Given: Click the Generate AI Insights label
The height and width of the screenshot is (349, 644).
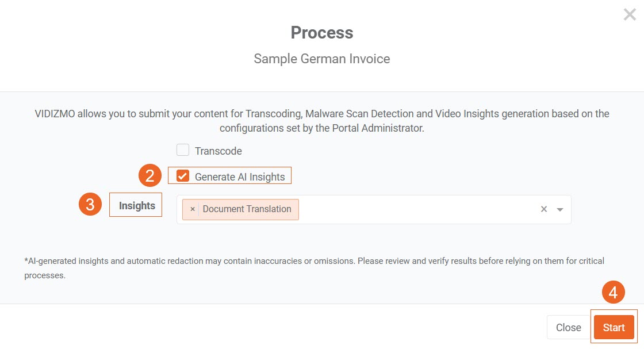Looking at the screenshot, I should click(x=240, y=177).
